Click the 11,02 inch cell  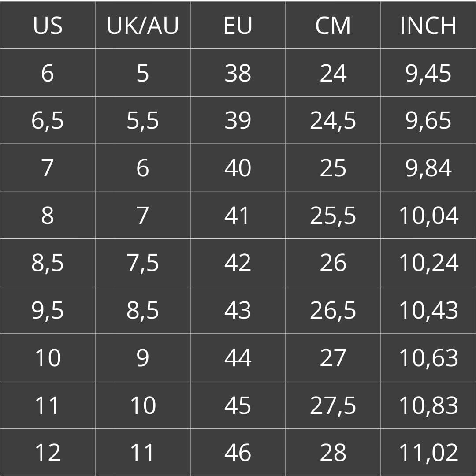(x=428, y=453)
